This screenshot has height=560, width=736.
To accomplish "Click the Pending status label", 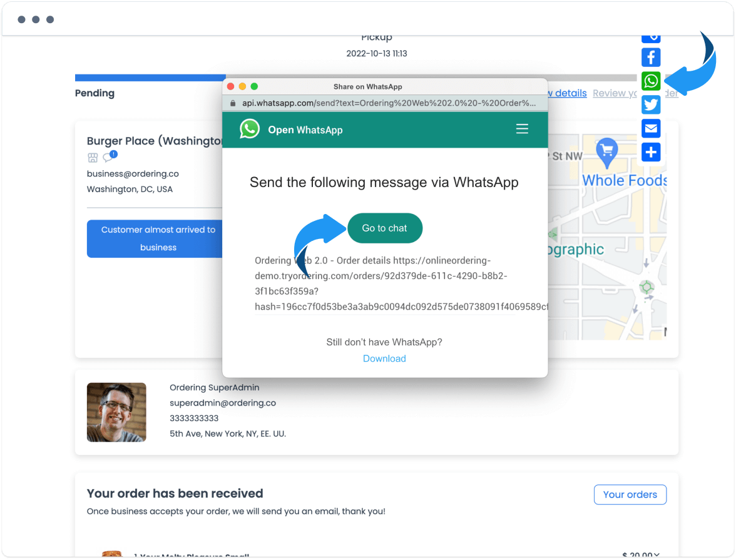I will pyautogui.click(x=95, y=93).
